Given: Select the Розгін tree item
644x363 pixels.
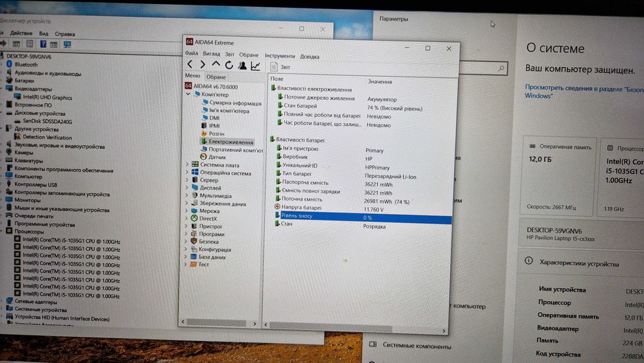Looking at the screenshot, I should tap(213, 133).
